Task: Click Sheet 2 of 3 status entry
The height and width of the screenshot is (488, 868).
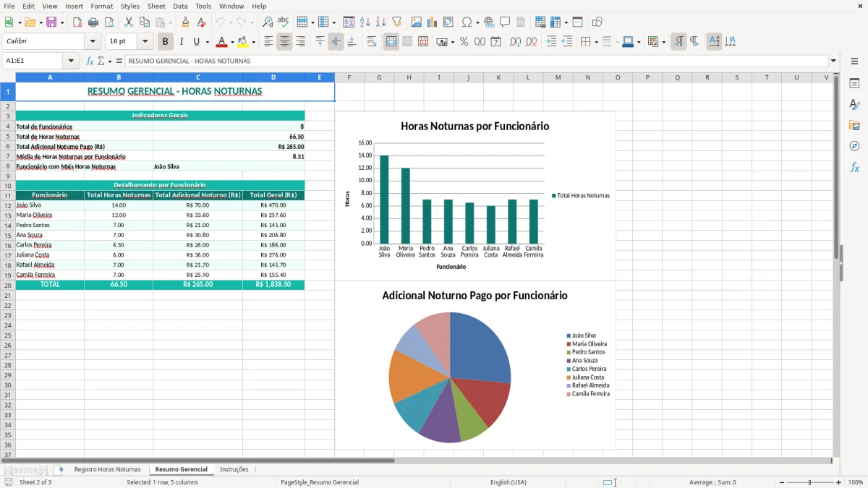Action: pos(35,482)
